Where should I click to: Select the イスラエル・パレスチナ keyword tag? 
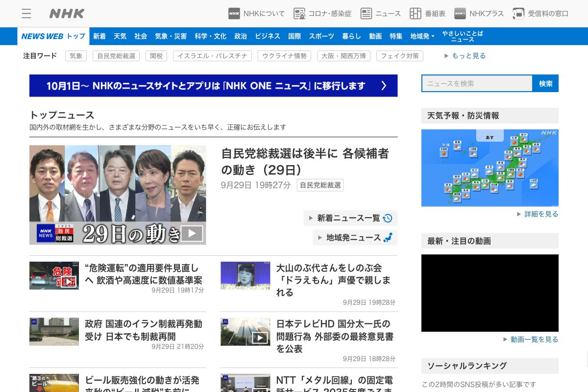[x=212, y=56]
